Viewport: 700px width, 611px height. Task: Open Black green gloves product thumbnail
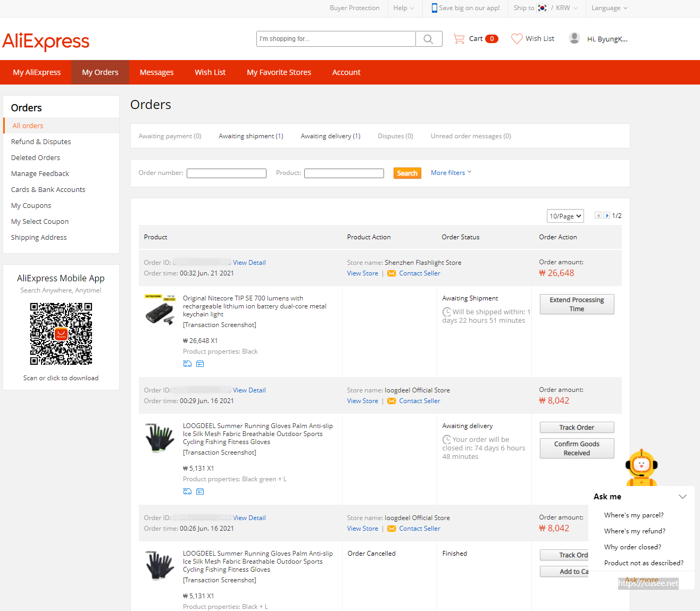point(160,438)
